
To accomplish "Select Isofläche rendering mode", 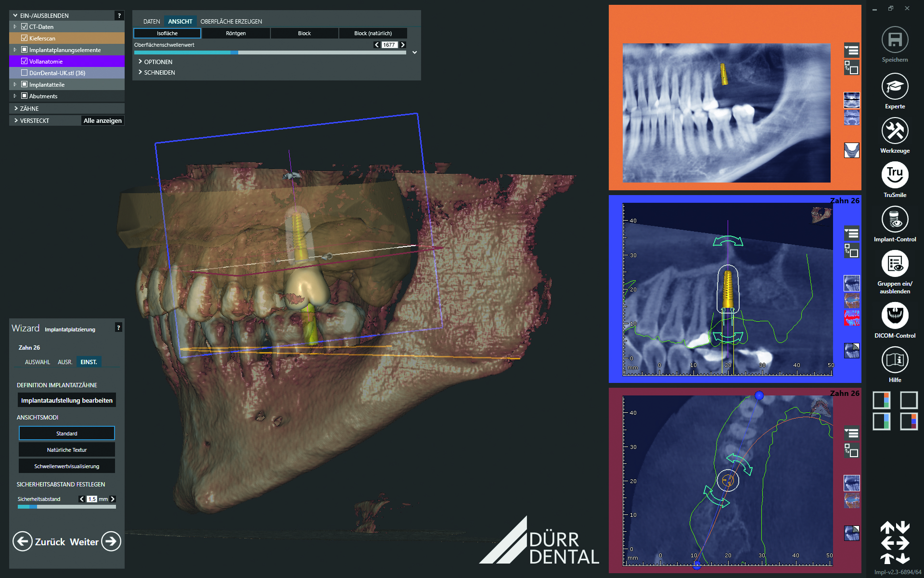I will [167, 33].
